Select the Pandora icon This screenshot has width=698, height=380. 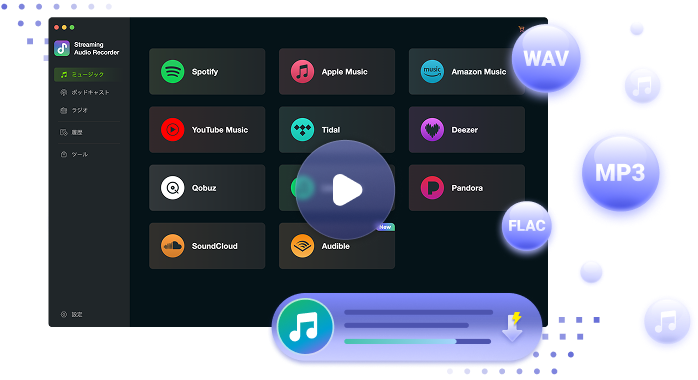[x=432, y=188]
